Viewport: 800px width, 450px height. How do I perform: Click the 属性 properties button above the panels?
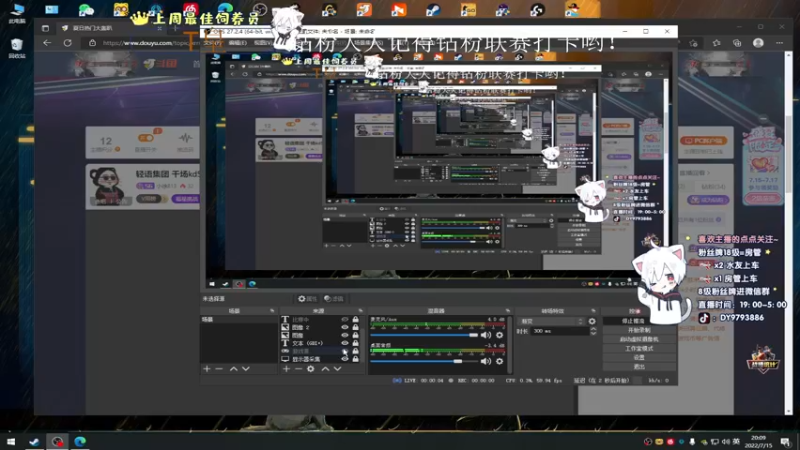307,298
